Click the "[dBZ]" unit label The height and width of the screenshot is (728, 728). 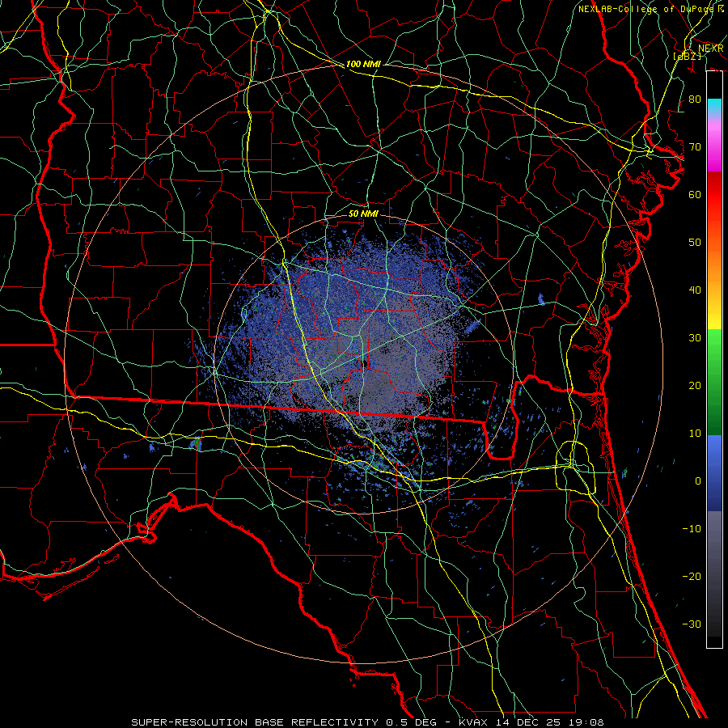687,56
